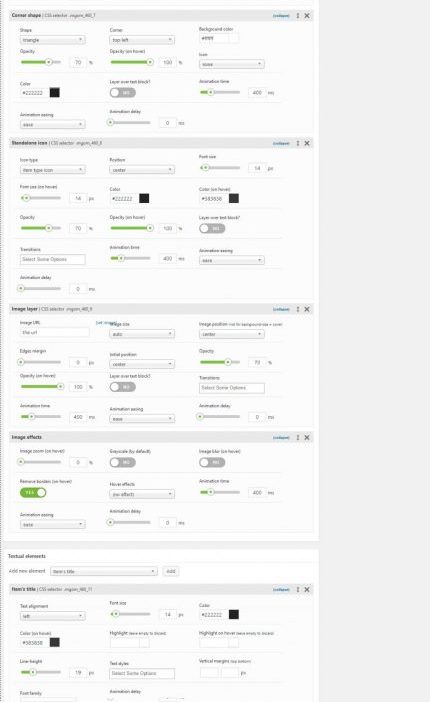Click the Transitions options field in Image layer
430x702 pixels.
[x=232, y=388]
